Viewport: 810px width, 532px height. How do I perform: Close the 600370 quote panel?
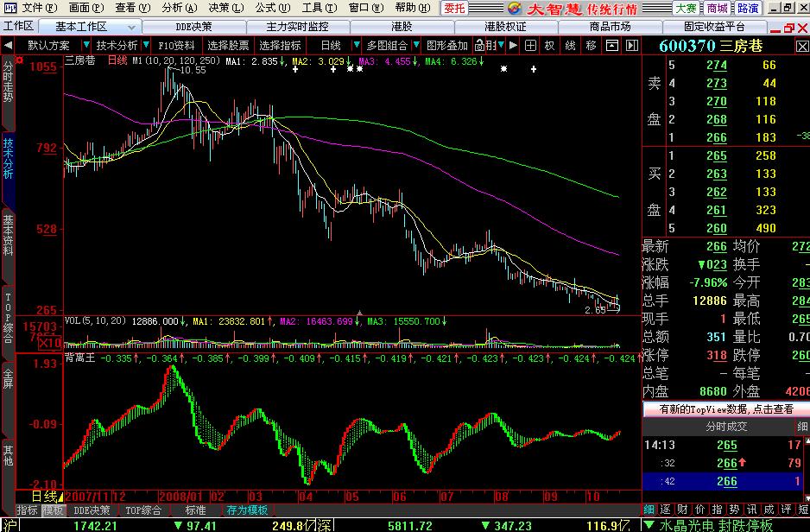[x=801, y=47]
